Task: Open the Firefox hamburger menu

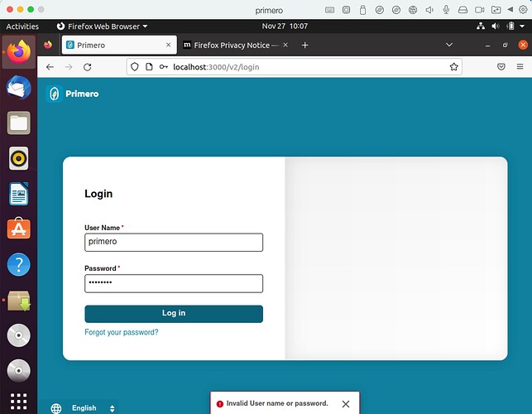Action: [520, 66]
